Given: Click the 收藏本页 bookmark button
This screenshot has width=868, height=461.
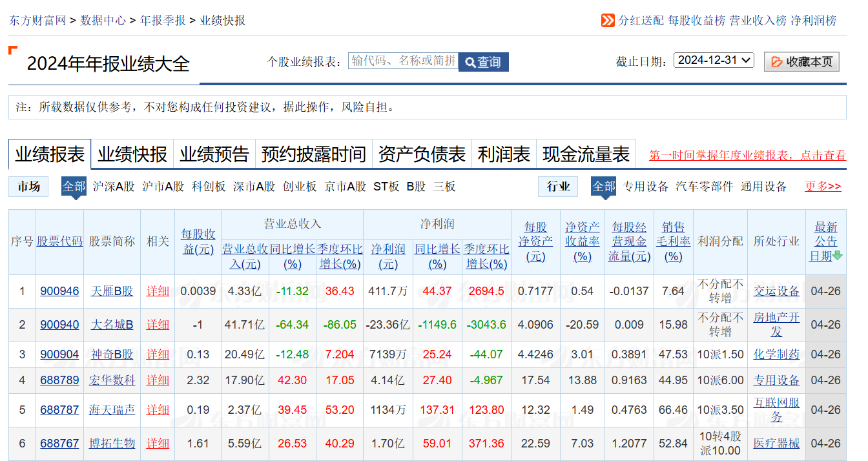Looking at the screenshot, I should [801, 62].
